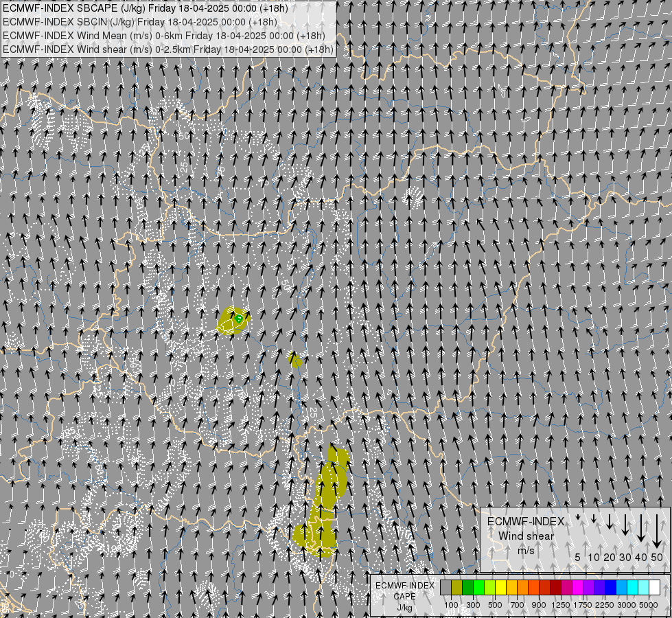
Task: Click the 5 m/s wind shear legend arrow
Action: coord(578,517)
